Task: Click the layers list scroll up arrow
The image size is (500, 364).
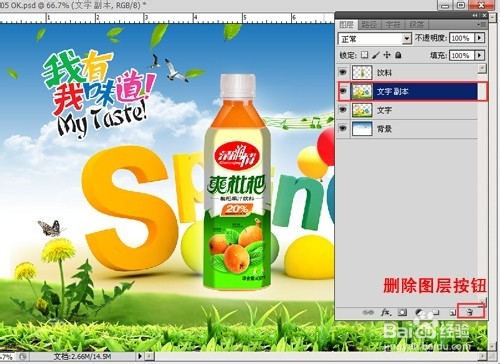Action: pos(482,69)
